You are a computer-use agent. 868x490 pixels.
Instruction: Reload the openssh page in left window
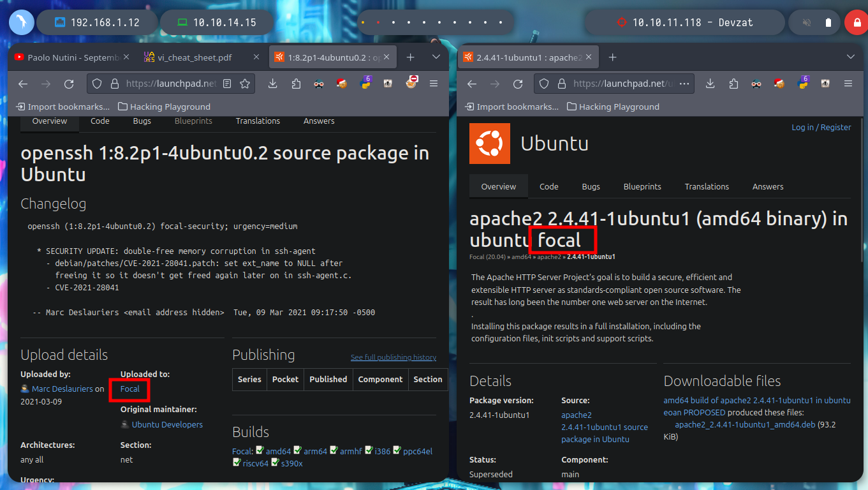[x=69, y=84]
